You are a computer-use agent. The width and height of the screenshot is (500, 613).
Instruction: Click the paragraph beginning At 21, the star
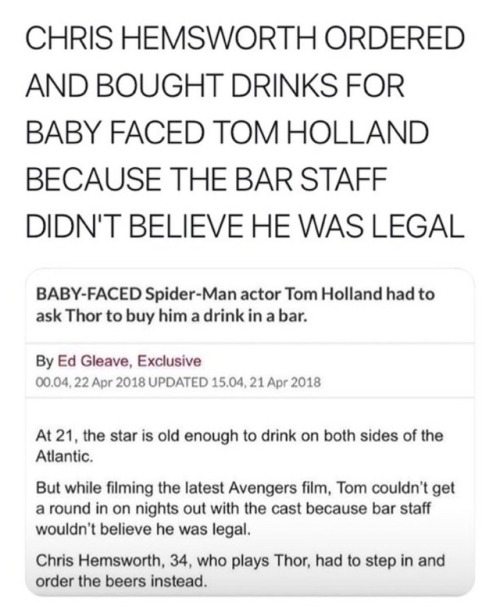click(239, 446)
